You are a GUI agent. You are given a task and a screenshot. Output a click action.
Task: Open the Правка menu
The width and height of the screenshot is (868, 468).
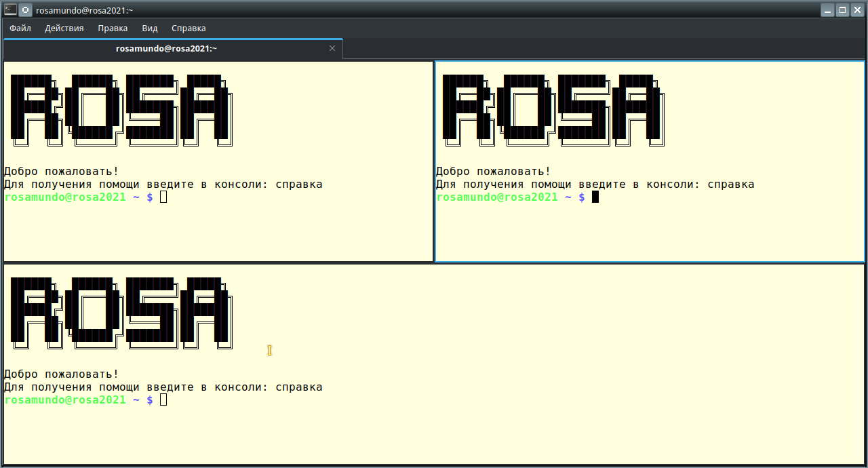tap(113, 28)
